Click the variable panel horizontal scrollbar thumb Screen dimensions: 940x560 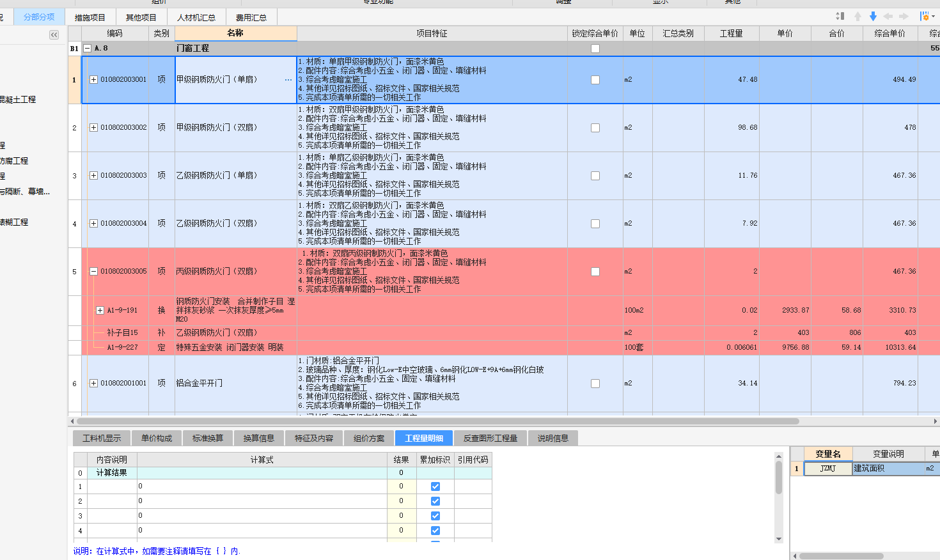tap(842, 556)
